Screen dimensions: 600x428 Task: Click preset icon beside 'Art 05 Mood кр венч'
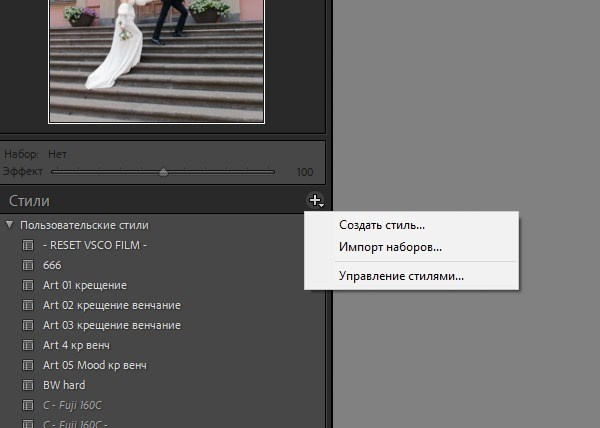click(x=28, y=365)
